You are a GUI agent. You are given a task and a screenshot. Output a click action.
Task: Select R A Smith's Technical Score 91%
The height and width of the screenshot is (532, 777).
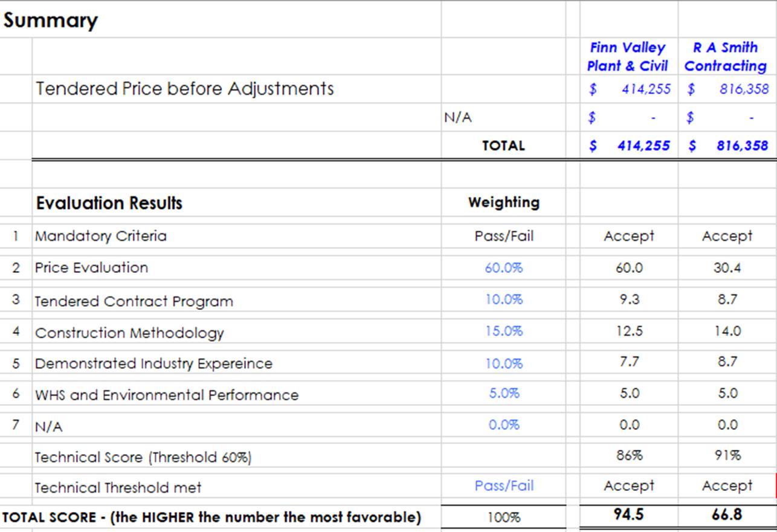(727, 455)
